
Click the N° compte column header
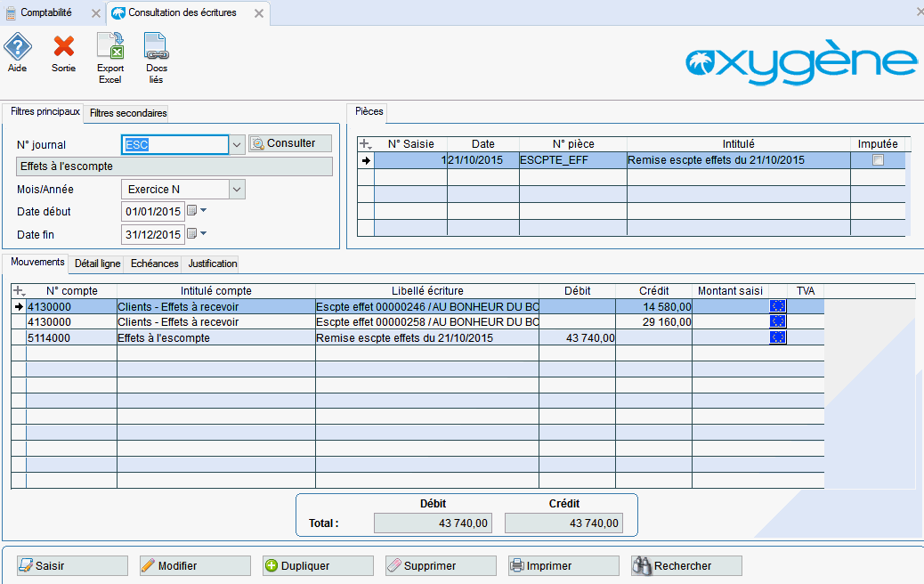point(72,290)
